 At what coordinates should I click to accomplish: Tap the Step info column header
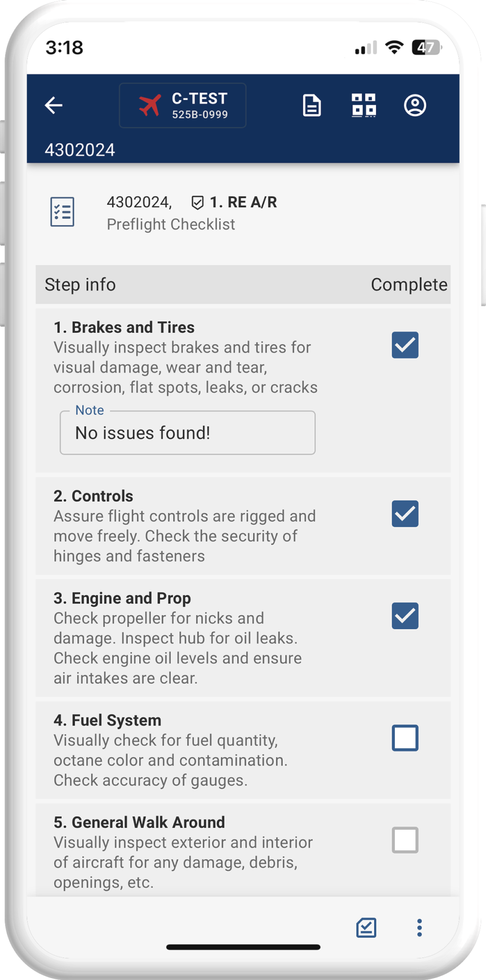tap(80, 285)
